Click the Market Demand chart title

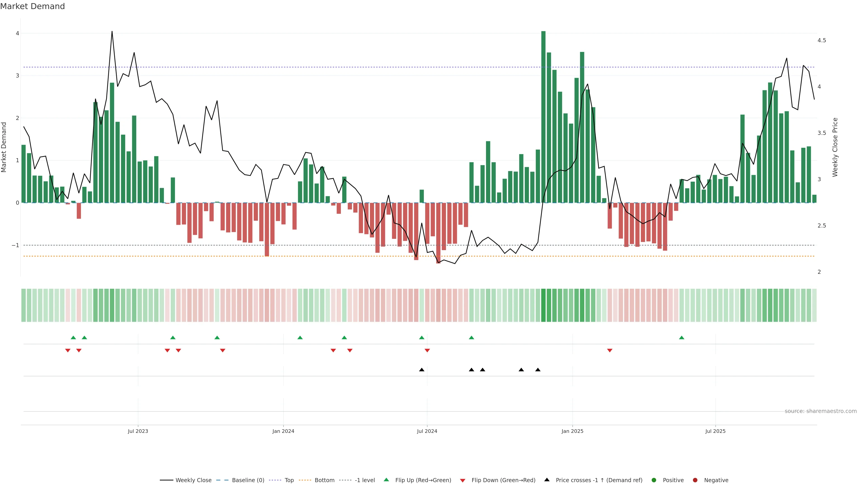click(x=32, y=6)
